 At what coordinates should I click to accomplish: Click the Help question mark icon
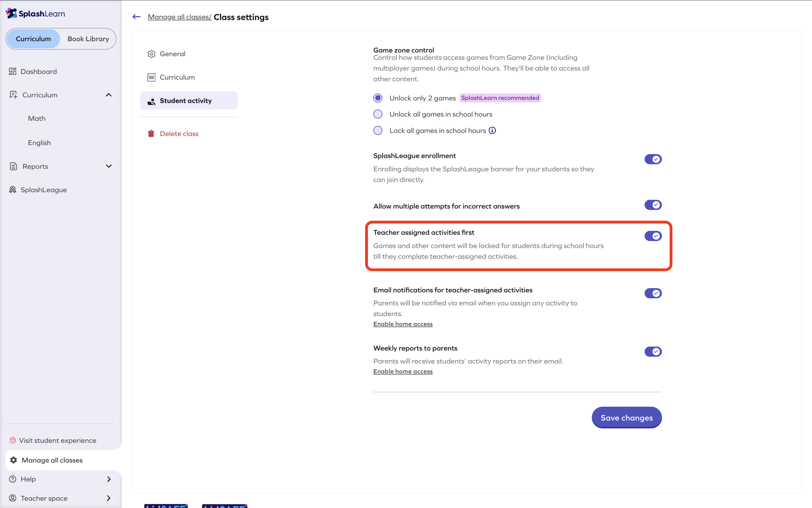tap(13, 479)
